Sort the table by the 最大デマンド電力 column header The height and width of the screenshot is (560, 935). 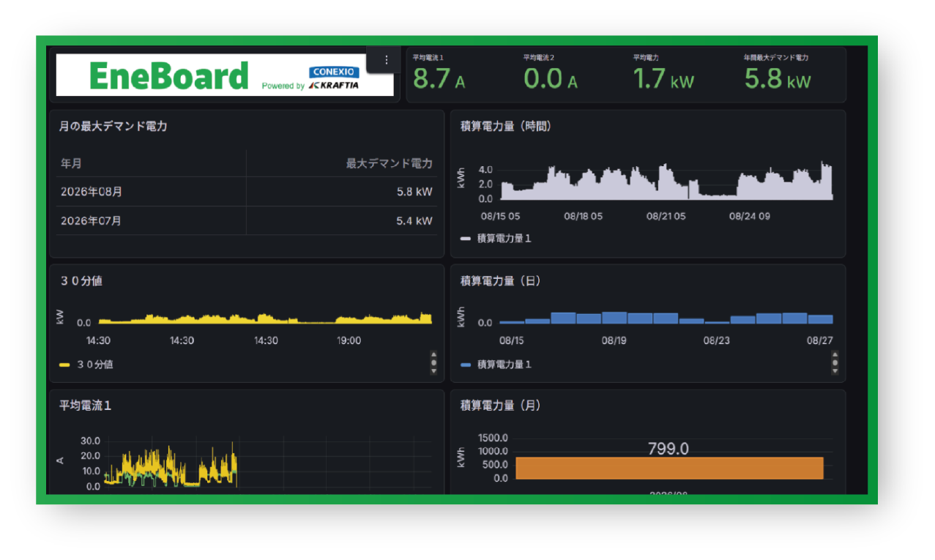[x=389, y=163]
